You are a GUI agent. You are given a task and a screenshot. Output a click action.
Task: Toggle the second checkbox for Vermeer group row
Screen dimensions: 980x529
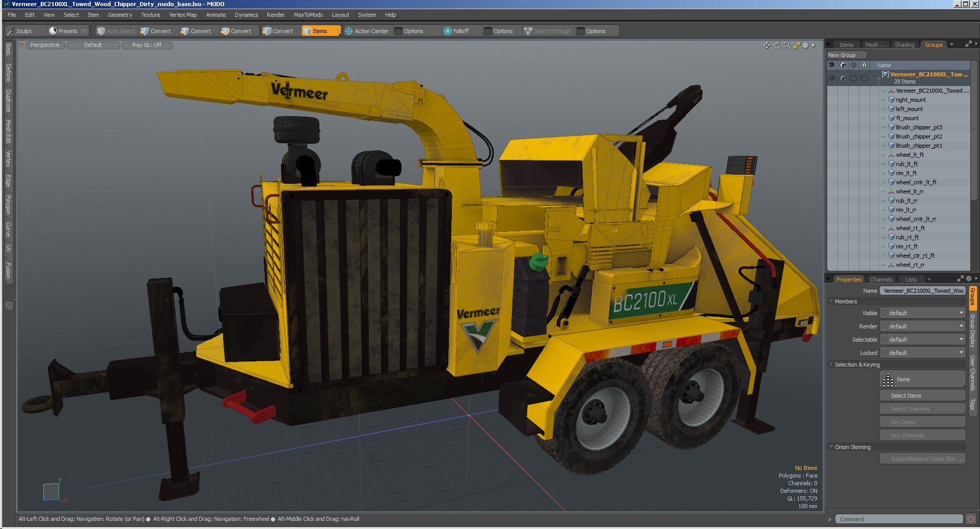tap(864, 78)
